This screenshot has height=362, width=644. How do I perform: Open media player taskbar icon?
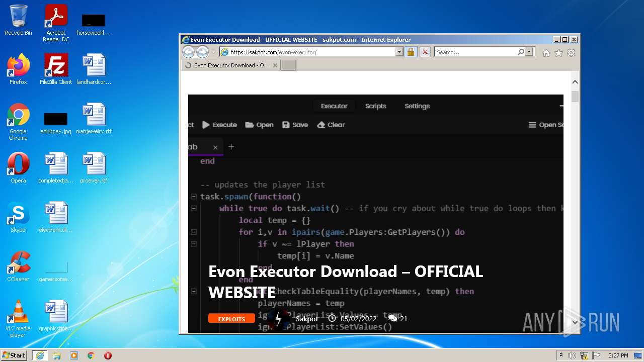tap(74, 355)
